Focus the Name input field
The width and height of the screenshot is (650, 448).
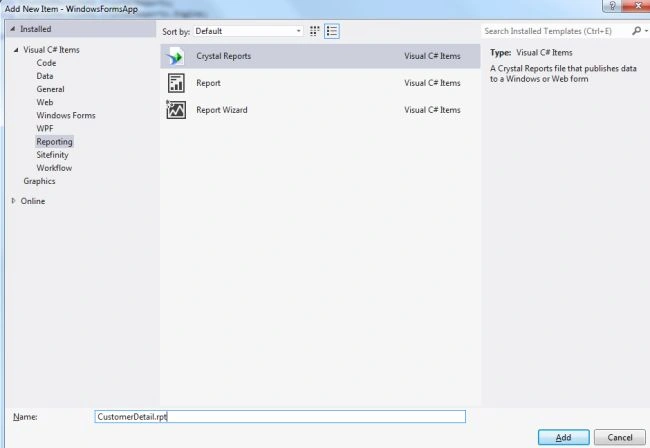point(280,417)
